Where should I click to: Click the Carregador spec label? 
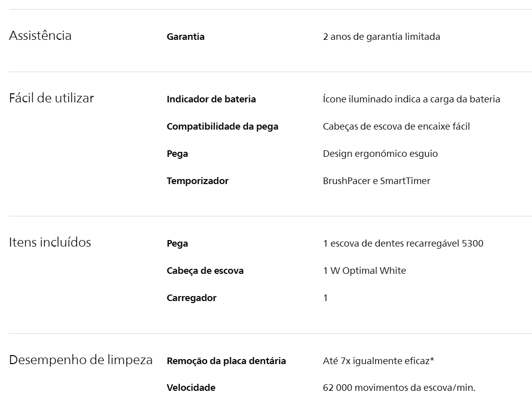(x=191, y=298)
